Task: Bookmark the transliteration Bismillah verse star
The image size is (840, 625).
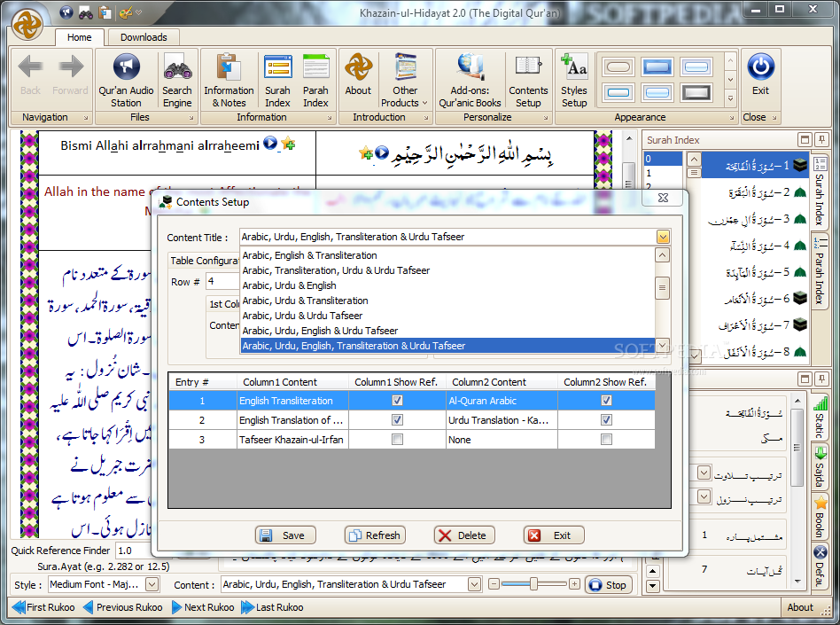Action: (x=288, y=144)
